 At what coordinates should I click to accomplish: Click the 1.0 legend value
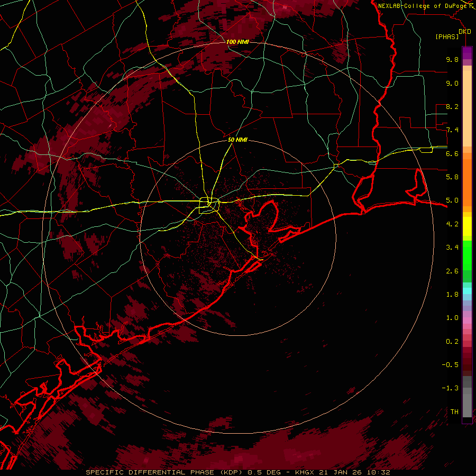(452, 318)
